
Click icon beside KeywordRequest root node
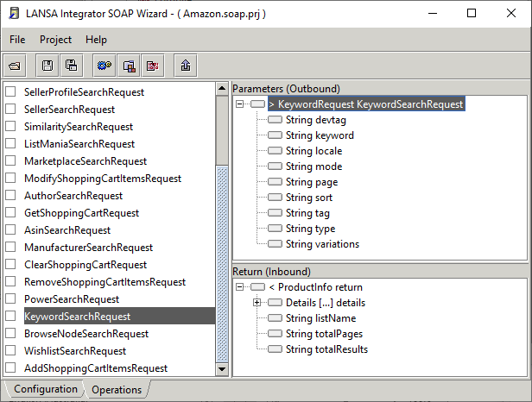click(x=258, y=104)
